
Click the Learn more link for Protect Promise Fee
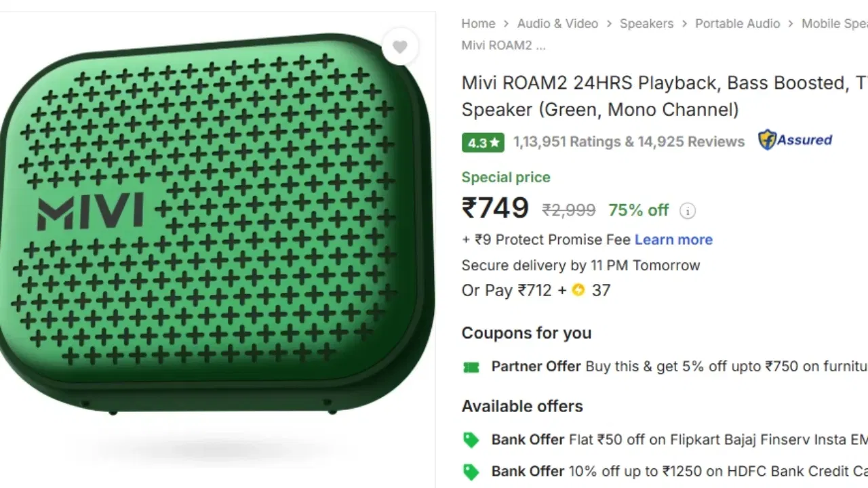click(x=673, y=239)
